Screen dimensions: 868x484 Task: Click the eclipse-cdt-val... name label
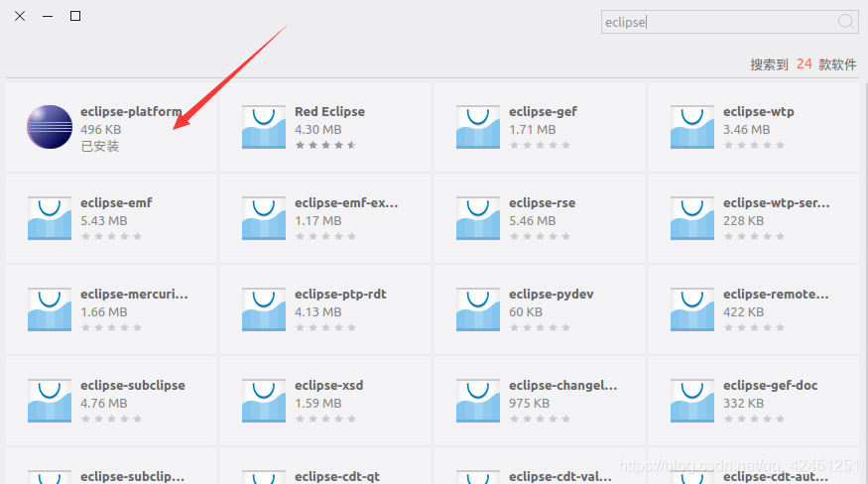click(x=560, y=477)
